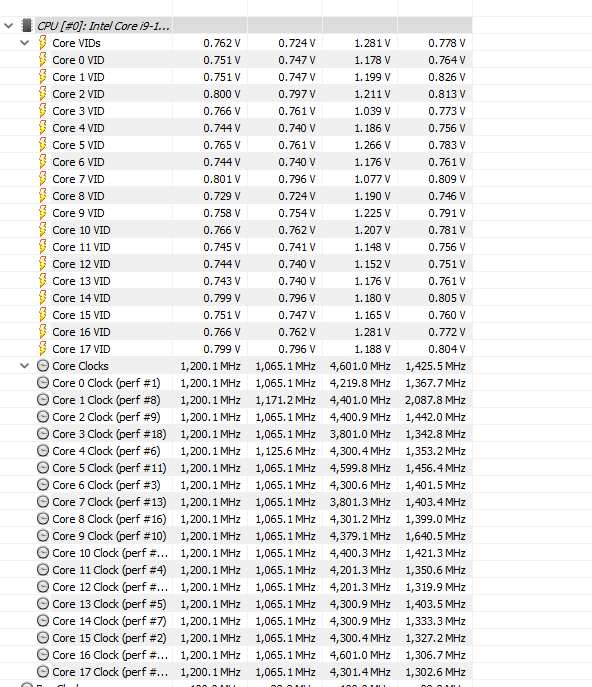Click the lightning icon beside Core VIDs
Viewport: 592px width, 687px height.
pos(43,42)
